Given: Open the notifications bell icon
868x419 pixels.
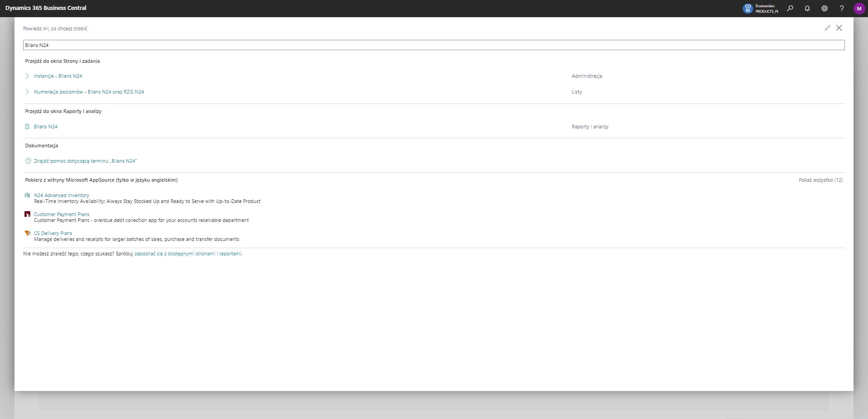Looking at the screenshot, I should pos(807,8).
